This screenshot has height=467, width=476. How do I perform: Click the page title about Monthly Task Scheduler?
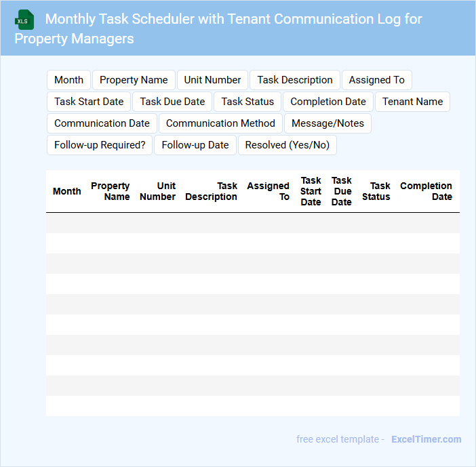pyautogui.click(x=218, y=29)
